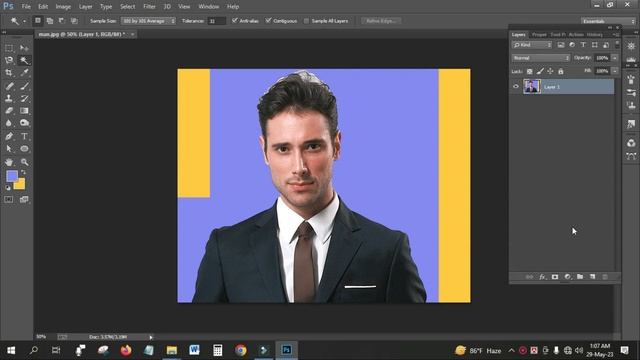640x360 pixels.
Task: Open the Select menu
Action: coord(127,7)
